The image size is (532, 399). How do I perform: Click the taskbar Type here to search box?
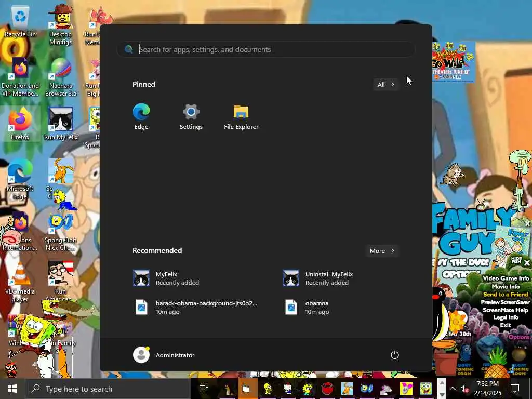[108, 389]
